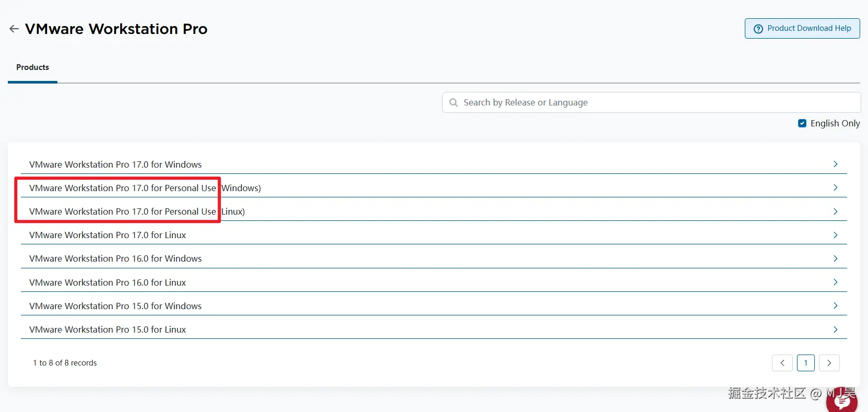Expand the Workstation Pro 16.0 for Linux chevron
The image size is (868, 412).
pyautogui.click(x=835, y=282)
